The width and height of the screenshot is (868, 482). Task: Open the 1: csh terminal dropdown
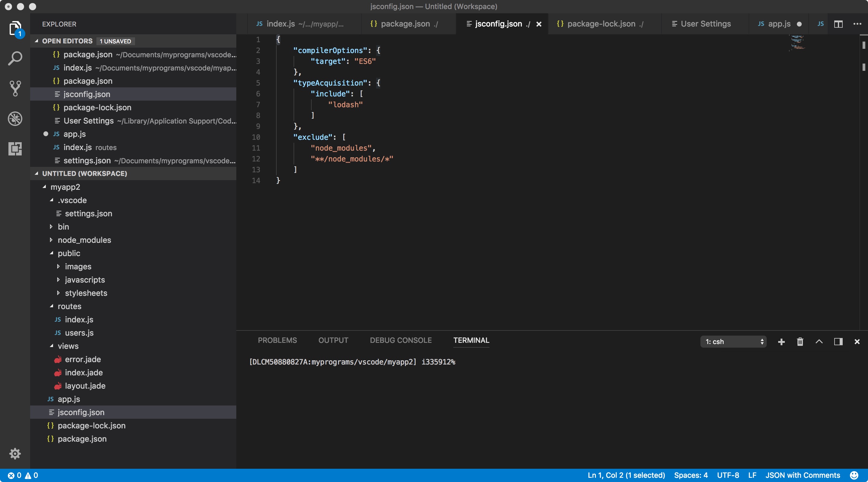(x=733, y=342)
